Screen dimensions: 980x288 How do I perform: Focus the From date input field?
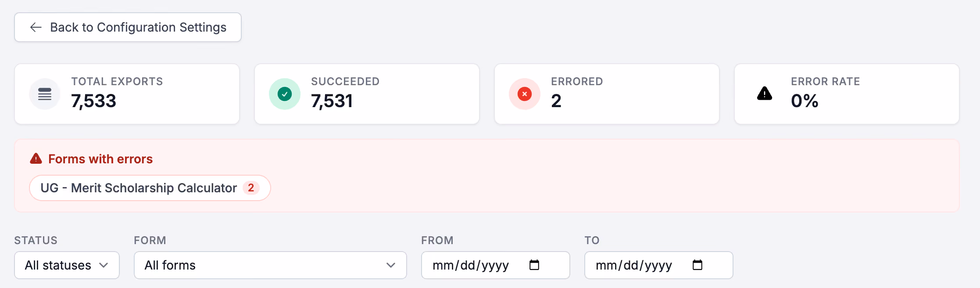(496, 265)
